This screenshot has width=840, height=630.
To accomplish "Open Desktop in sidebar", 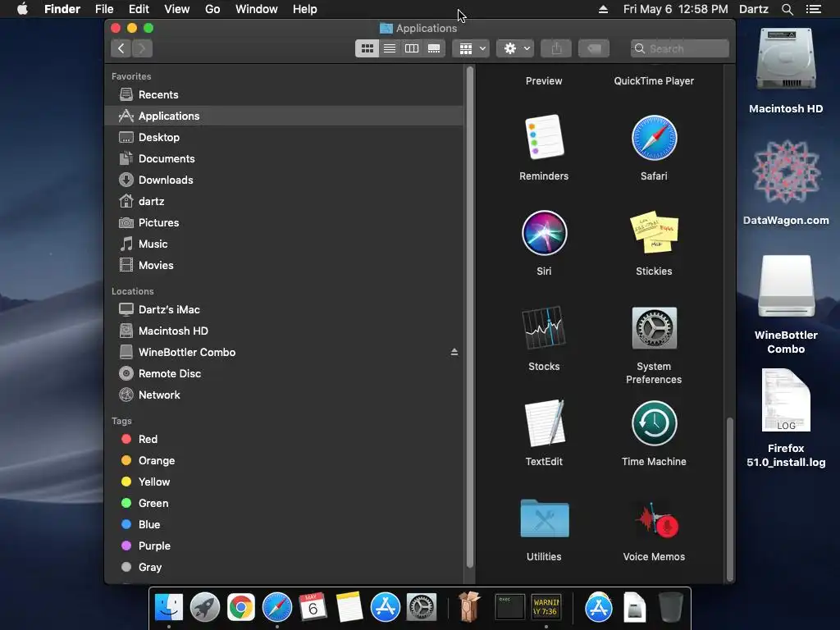I will [285, 137].
